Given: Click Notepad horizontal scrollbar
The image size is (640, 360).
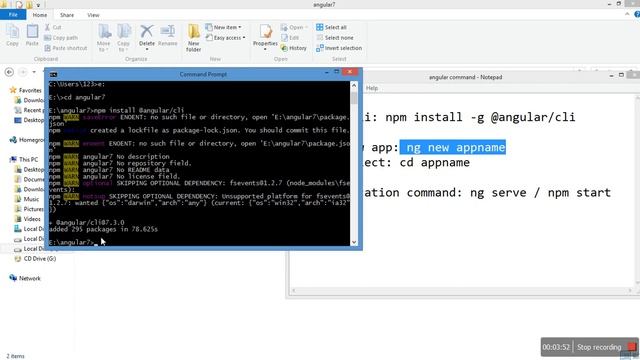Looking at the screenshot, I should [462, 291].
